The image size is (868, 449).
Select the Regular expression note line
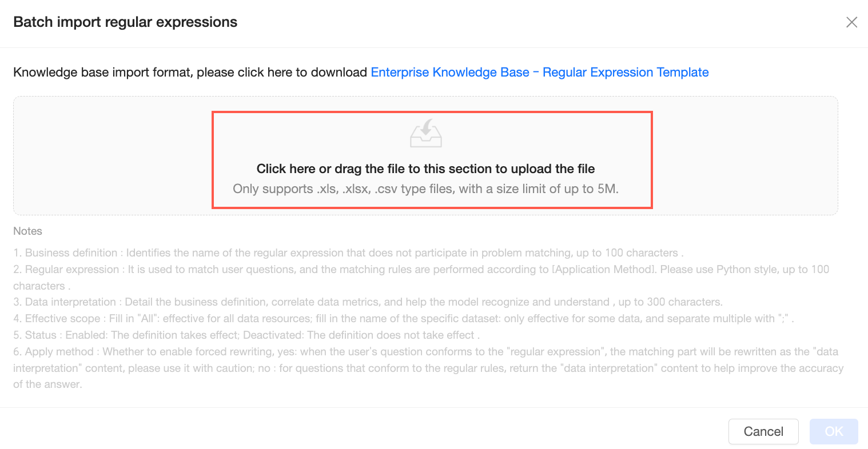click(421, 270)
